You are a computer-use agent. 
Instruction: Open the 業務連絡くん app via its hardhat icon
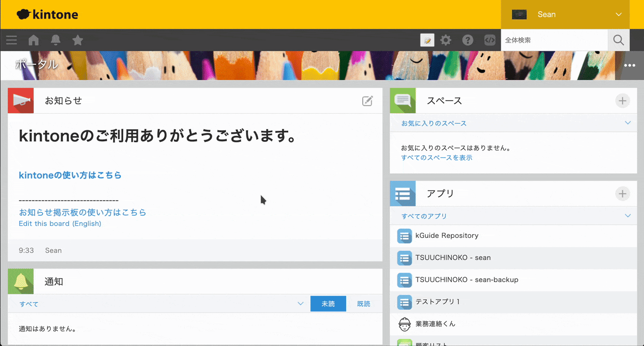click(x=404, y=324)
